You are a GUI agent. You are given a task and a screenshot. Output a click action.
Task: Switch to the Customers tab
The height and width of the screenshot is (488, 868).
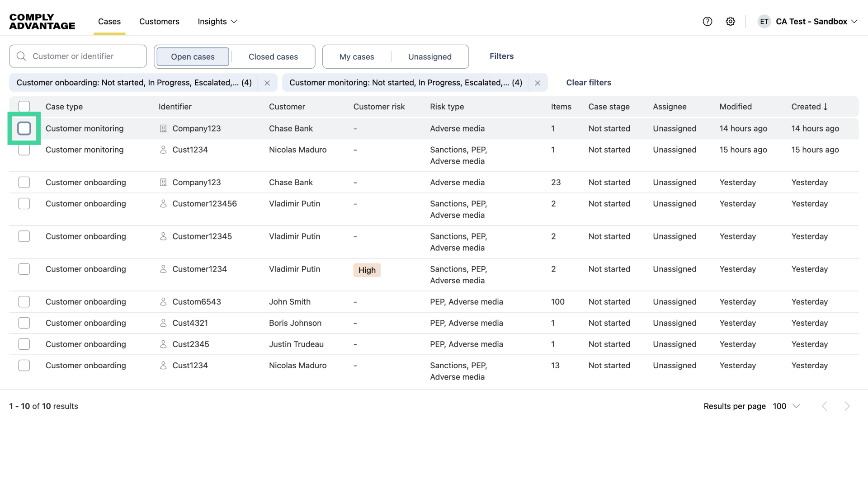click(x=159, y=21)
